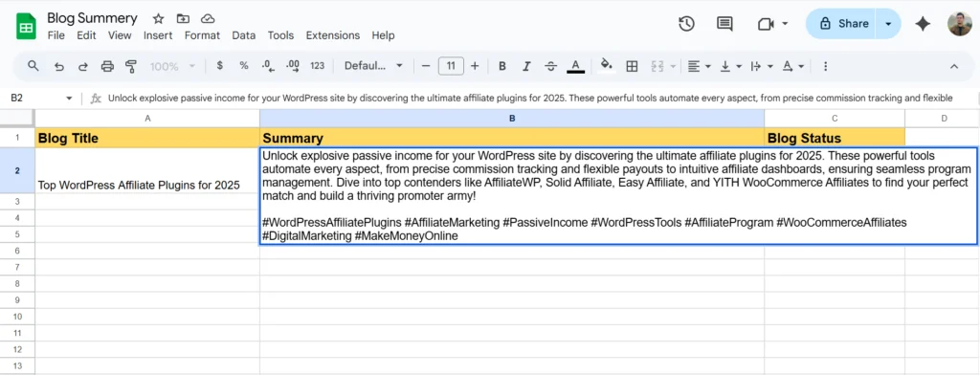The height and width of the screenshot is (375, 980).
Task: Collapse the toolbar with chevron
Action: 954,66
